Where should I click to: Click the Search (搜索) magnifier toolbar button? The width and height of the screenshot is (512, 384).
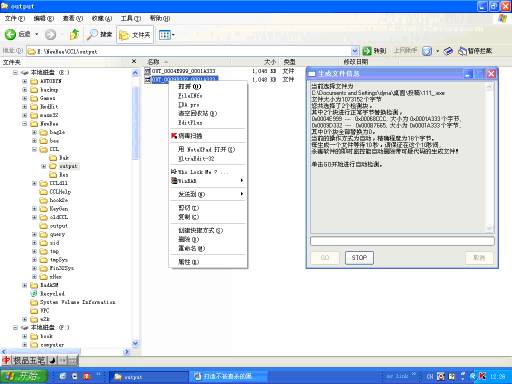coord(99,34)
